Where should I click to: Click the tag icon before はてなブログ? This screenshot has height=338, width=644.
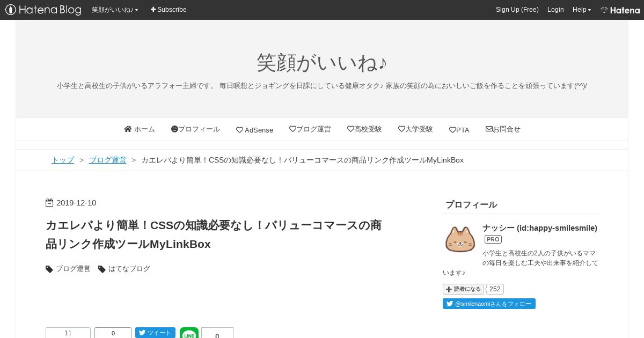102,269
